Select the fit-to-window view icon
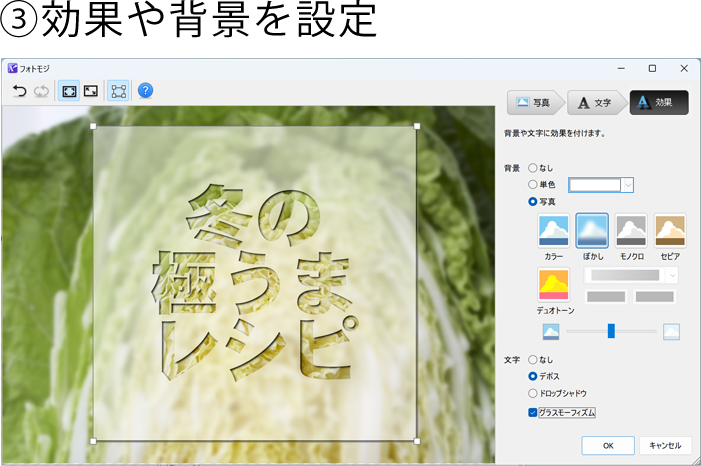This screenshot has height=466, width=701. [x=69, y=91]
